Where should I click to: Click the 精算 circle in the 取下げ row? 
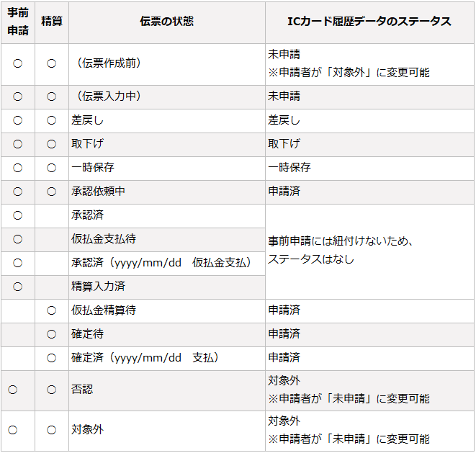[x=51, y=144]
